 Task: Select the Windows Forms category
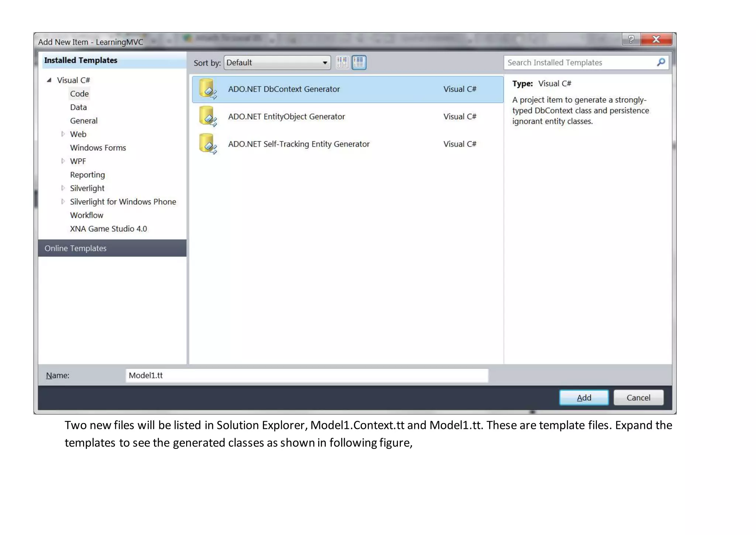(x=98, y=148)
